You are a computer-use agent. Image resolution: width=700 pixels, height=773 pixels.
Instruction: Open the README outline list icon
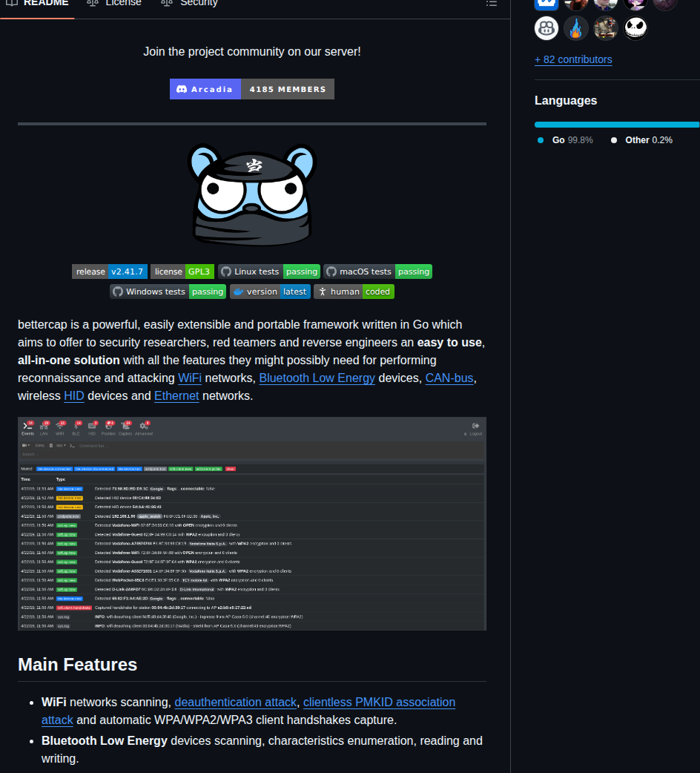(491, 3)
